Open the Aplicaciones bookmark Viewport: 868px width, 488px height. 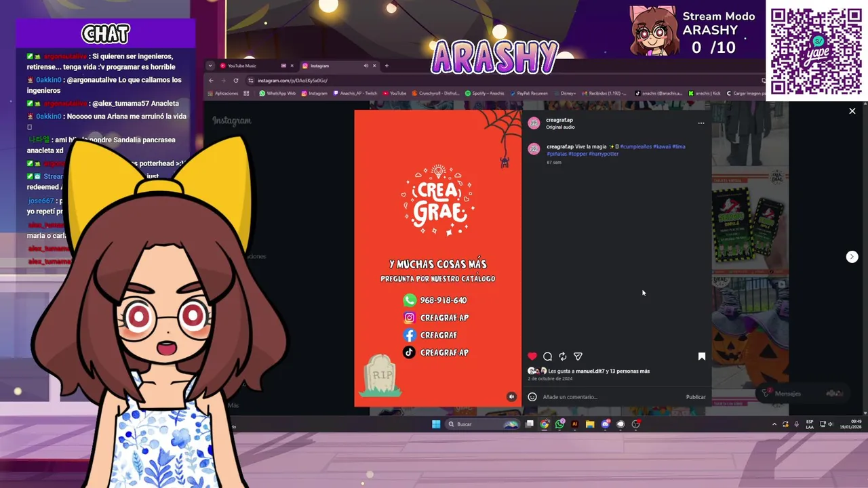coord(223,94)
